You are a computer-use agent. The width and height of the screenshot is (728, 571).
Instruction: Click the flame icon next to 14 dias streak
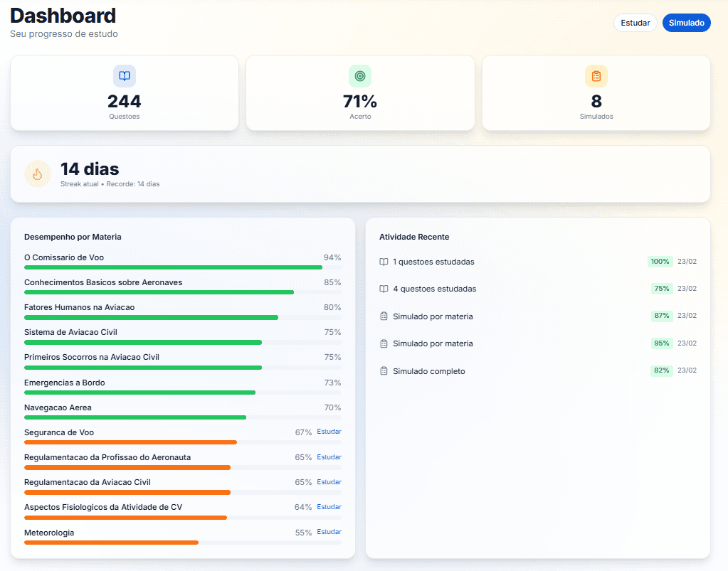click(x=37, y=174)
